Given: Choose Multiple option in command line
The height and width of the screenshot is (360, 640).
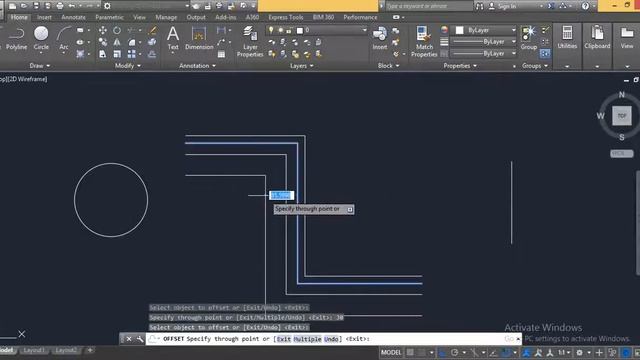Looking at the screenshot, I should point(307,339).
